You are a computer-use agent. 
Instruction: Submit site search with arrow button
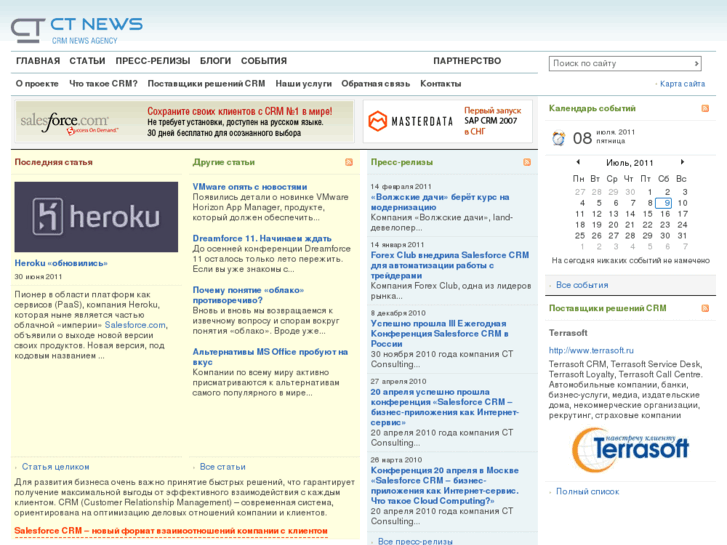pyautogui.click(x=696, y=64)
